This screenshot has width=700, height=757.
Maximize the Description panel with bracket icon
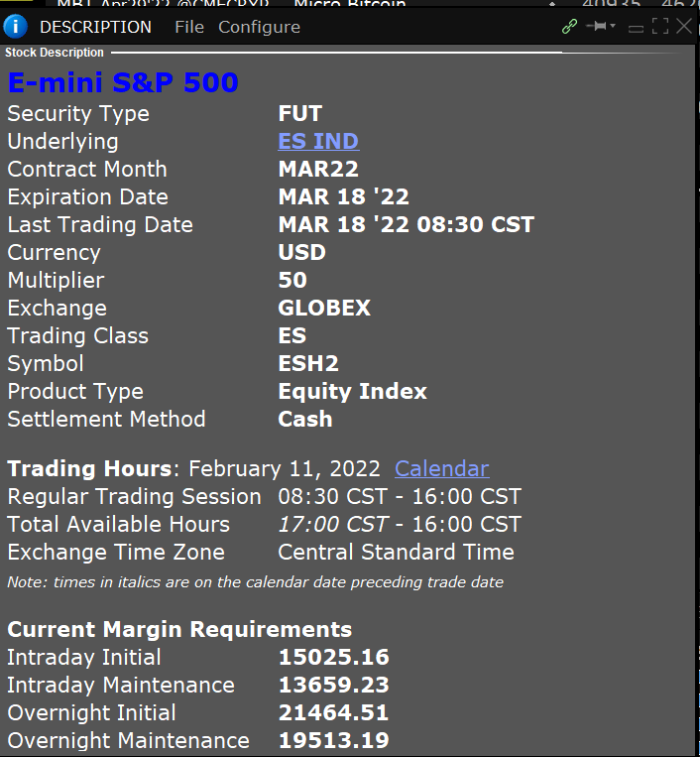pos(660,26)
